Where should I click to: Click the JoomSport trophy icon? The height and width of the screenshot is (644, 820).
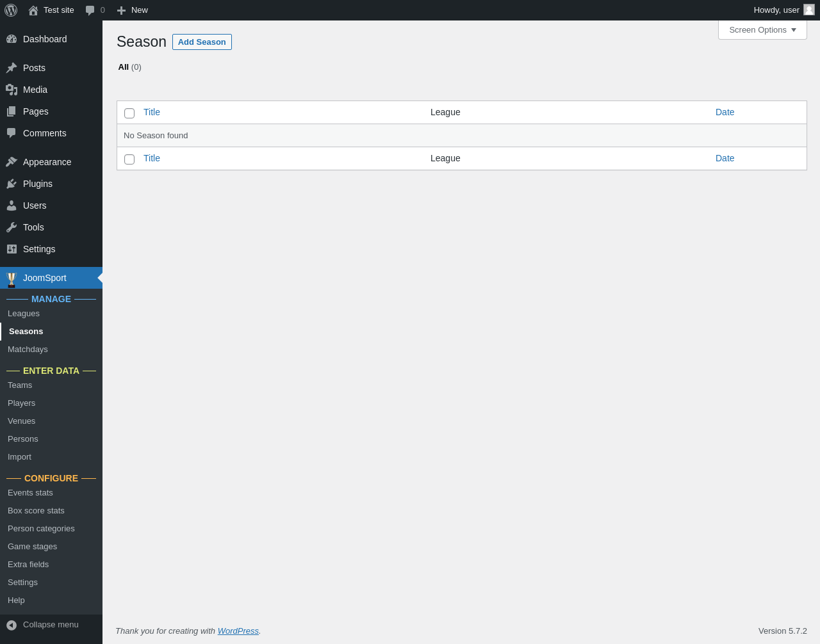pos(12,279)
